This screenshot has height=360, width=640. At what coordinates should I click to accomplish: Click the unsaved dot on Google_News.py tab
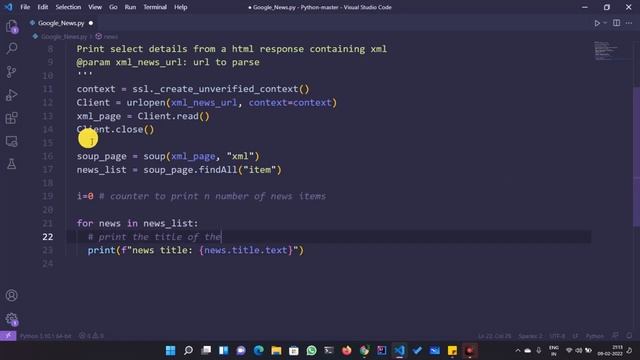coord(91,23)
